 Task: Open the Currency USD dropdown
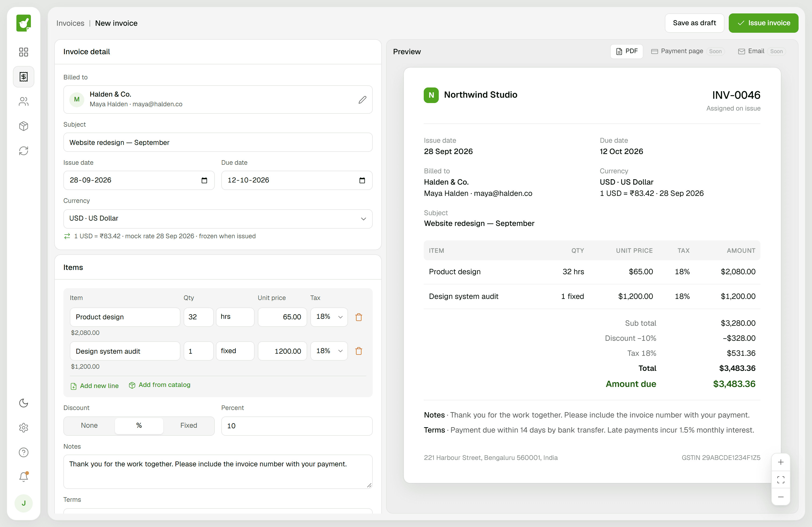coord(218,218)
